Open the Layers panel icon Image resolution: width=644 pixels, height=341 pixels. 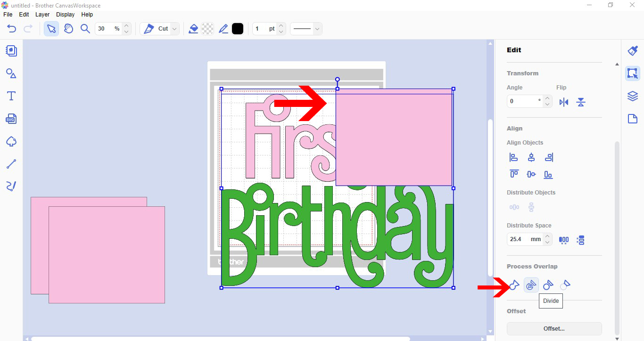click(633, 96)
